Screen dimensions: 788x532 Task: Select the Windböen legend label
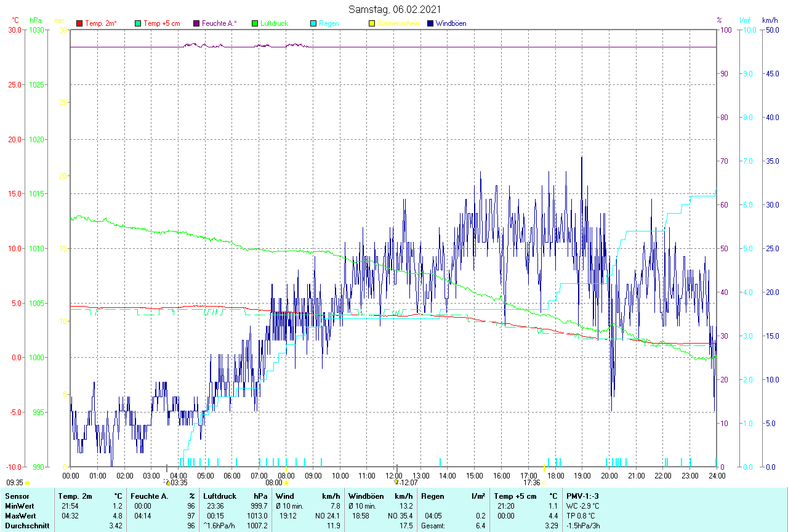(451, 23)
